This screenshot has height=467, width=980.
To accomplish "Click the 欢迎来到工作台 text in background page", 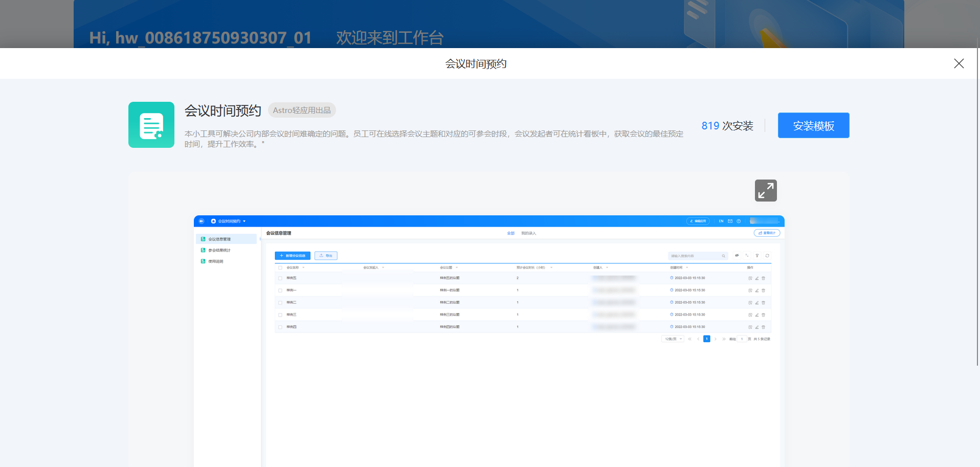I will [x=390, y=38].
